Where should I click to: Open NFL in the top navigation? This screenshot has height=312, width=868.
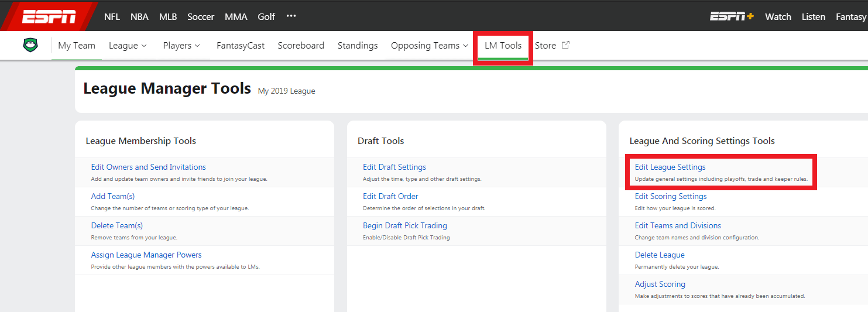tap(112, 16)
